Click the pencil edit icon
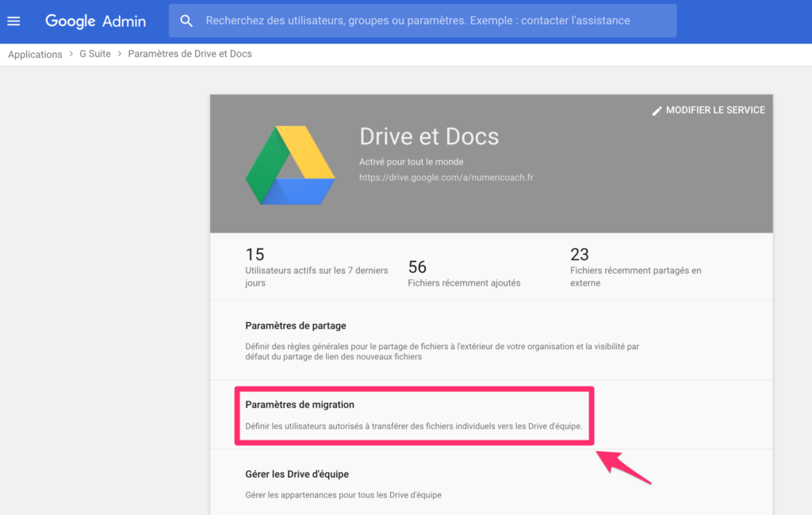This screenshot has height=515, width=812. point(657,110)
